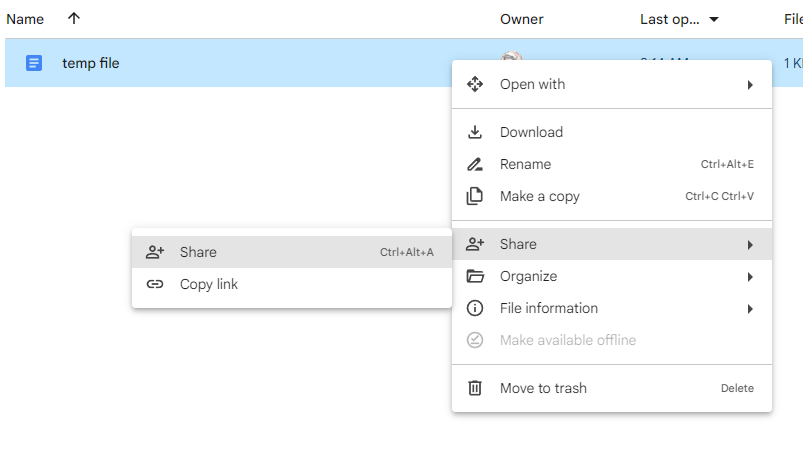This screenshot has width=803, height=469.
Task: Click the sort direction arrow beside Name
Action: 74,19
